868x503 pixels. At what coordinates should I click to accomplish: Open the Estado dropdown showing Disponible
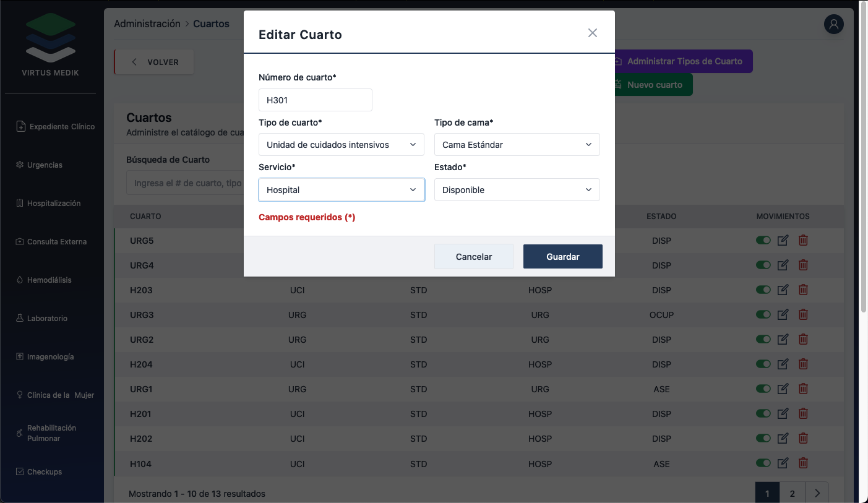point(517,190)
